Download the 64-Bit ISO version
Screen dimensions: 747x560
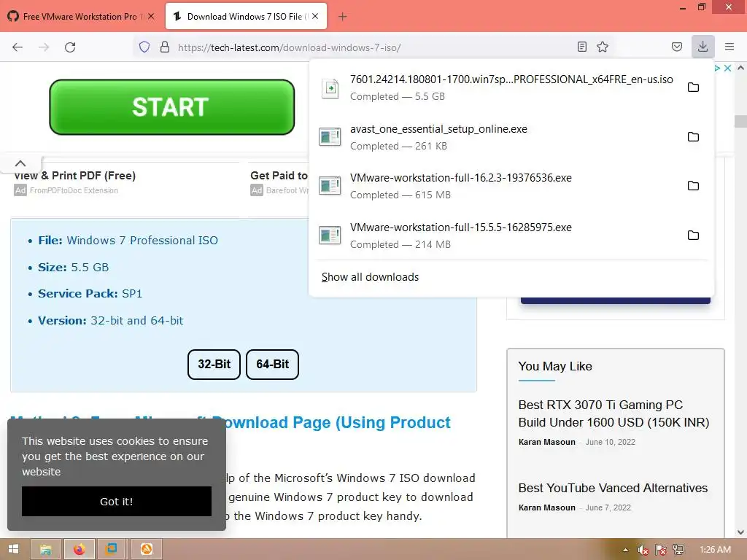tap(272, 365)
